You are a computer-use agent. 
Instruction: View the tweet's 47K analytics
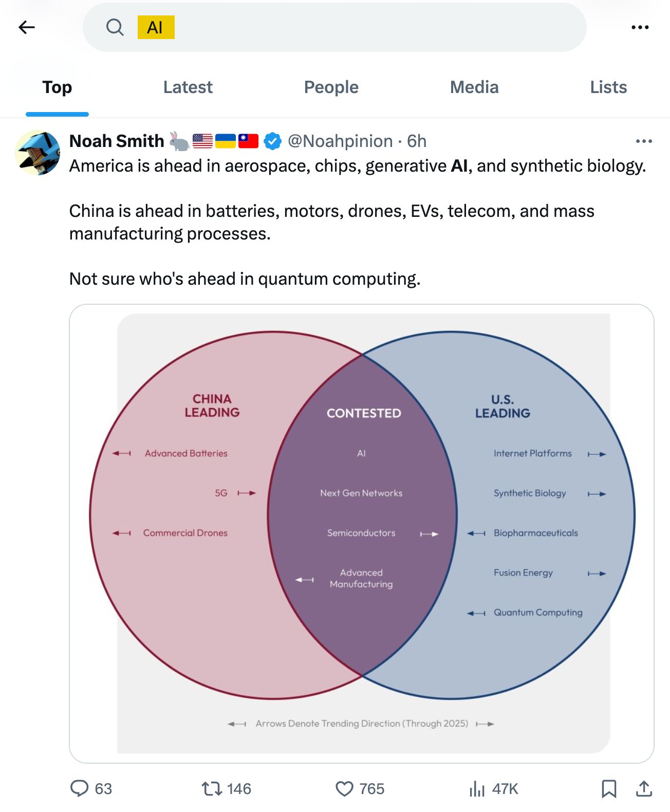pyautogui.click(x=478, y=788)
